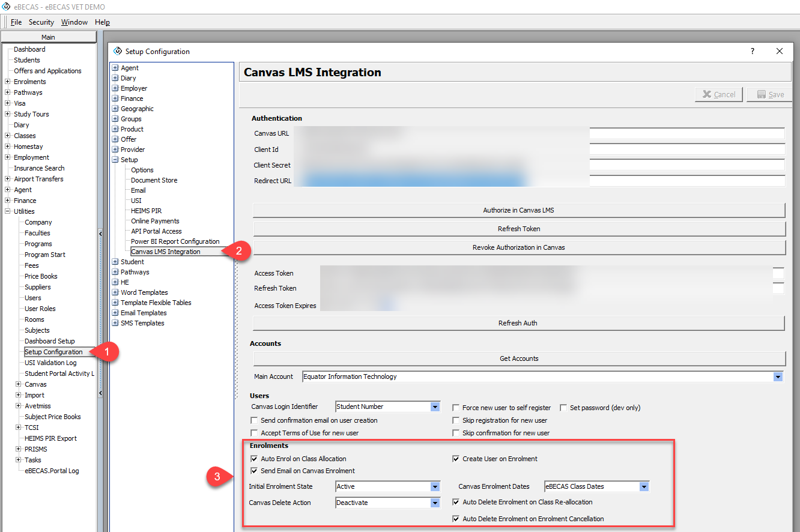The height and width of the screenshot is (532, 800).
Task: Enable Force new user to self register
Action: tap(456, 408)
